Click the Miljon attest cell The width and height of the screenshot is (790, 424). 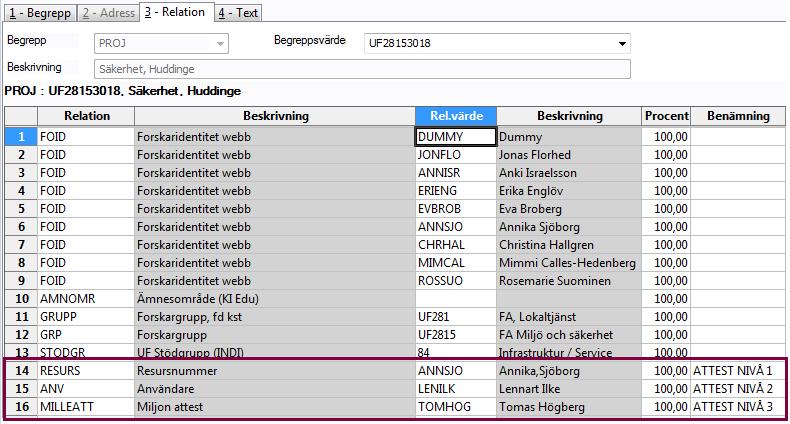pos(275,406)
